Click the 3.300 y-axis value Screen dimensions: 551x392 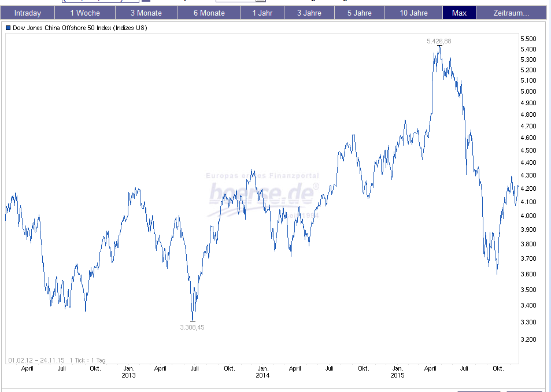click(528, 322)
